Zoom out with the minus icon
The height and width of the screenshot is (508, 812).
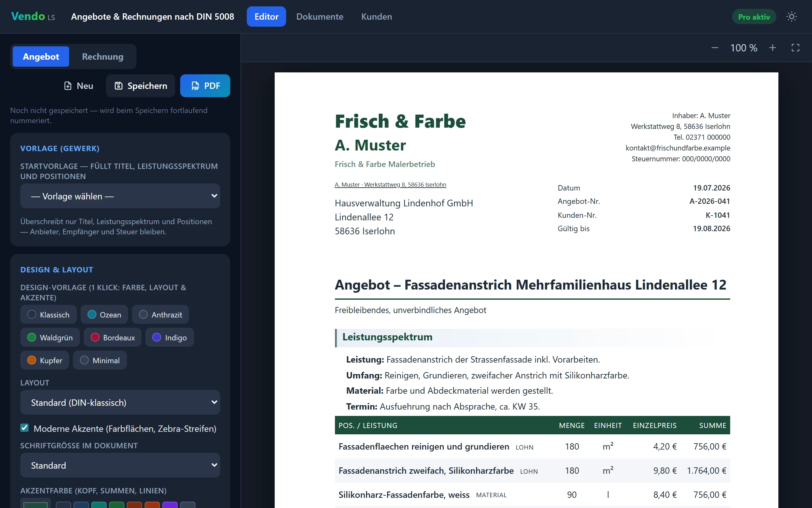click(715, 48)
